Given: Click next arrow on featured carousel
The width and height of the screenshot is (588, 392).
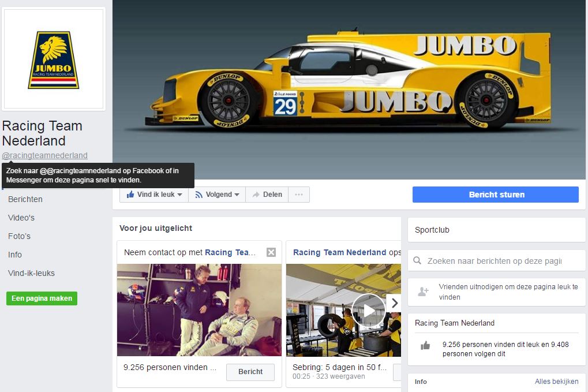Looking at the screenshot, I should [x=394, y=303].
